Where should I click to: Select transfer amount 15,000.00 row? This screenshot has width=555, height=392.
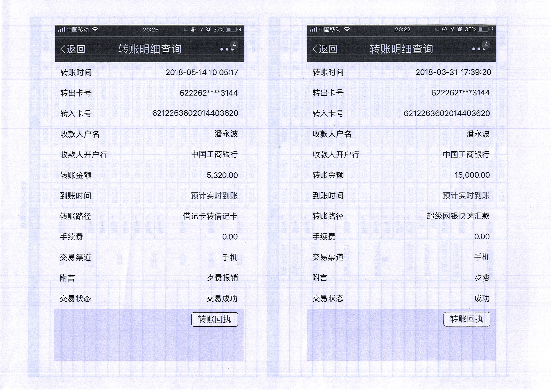[x=472, y=175]
